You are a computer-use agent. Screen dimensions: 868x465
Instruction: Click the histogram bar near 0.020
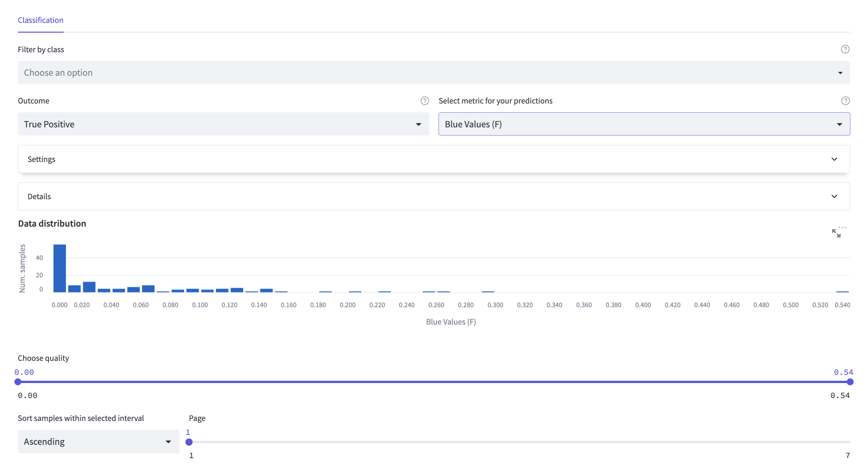point(89,287)
